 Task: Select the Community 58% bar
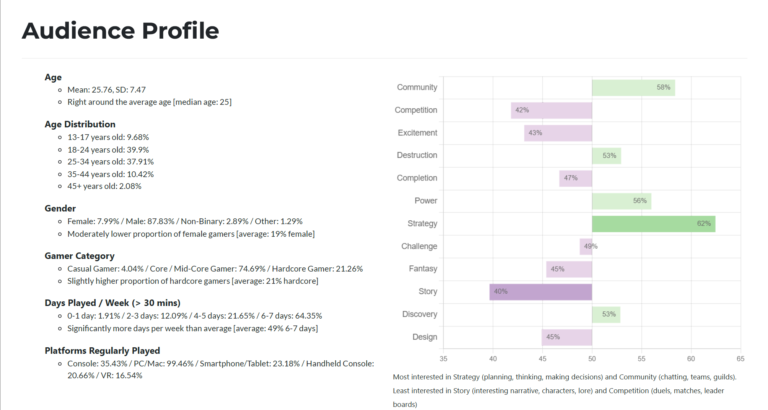(x=633, y=87)
